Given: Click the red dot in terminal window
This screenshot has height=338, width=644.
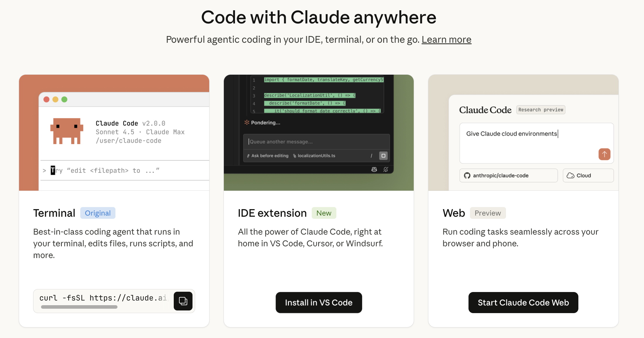Looking at the screenshot, I should coord(46,99).
